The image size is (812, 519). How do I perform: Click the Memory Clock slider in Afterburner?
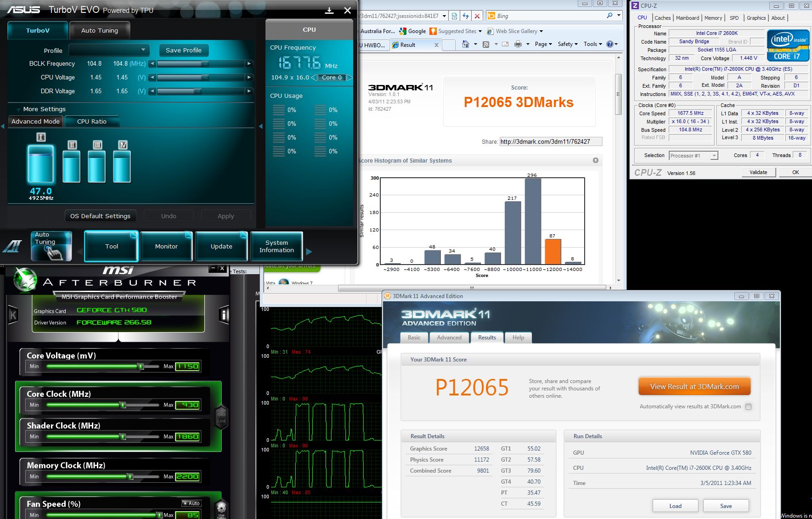point(103,477)
